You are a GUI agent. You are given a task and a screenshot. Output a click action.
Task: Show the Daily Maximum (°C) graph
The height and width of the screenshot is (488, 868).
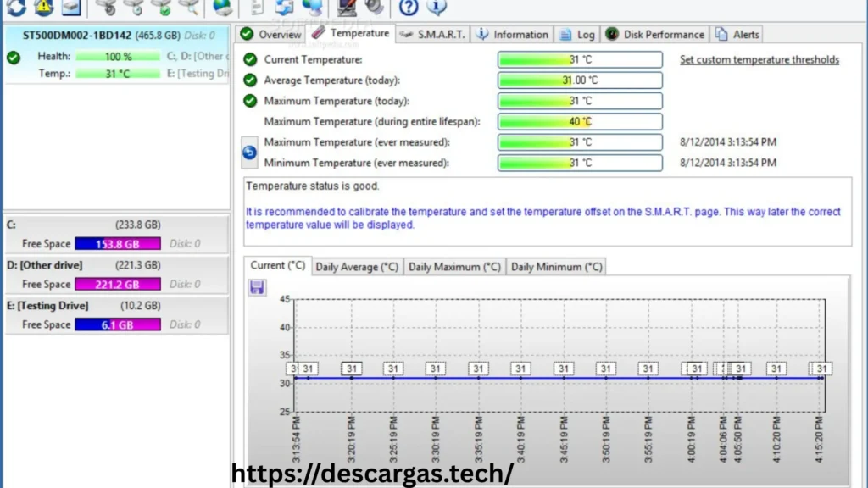(454, 267)
